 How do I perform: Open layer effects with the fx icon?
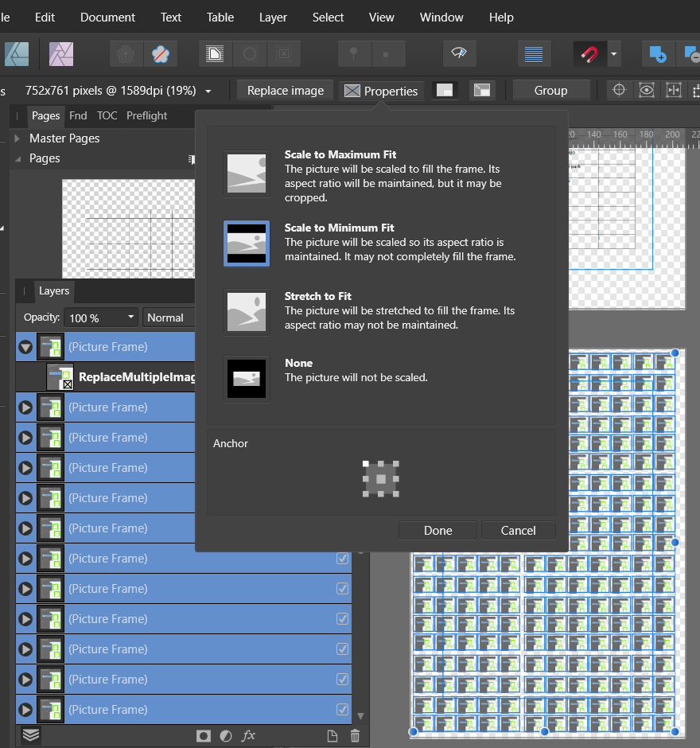pos(248,736)
